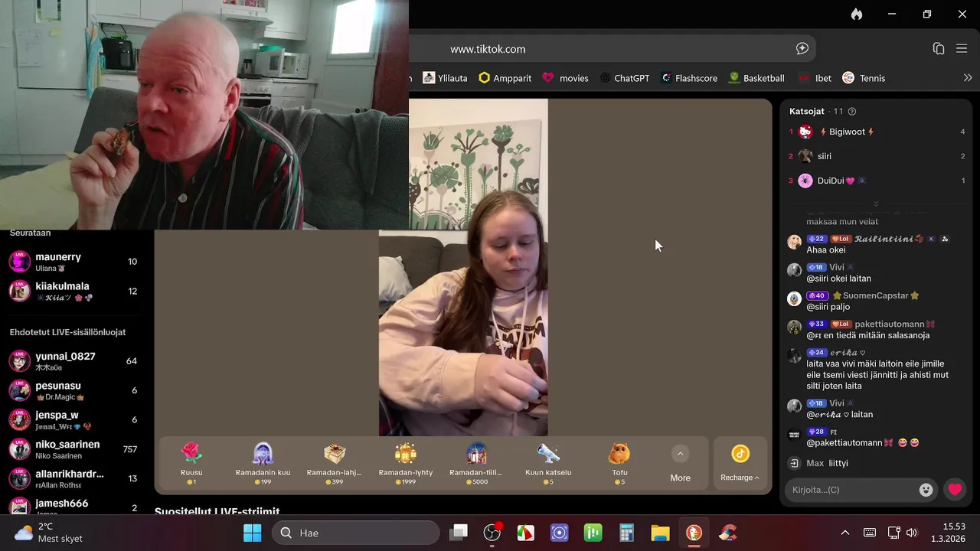Viewport: 980px width, 551px height.
Task: Show hidden system tray icons
Action: tap(845, 533)
